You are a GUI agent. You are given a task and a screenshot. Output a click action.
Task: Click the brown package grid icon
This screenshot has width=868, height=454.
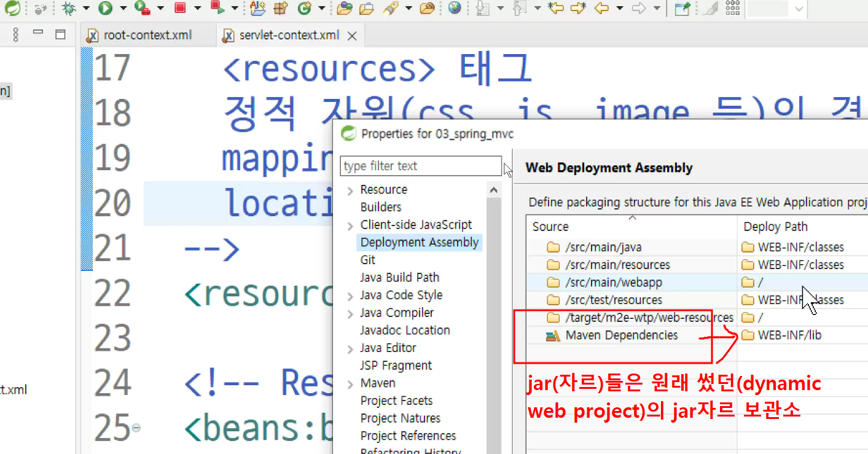pyautogui.click(x=281, y=8)
